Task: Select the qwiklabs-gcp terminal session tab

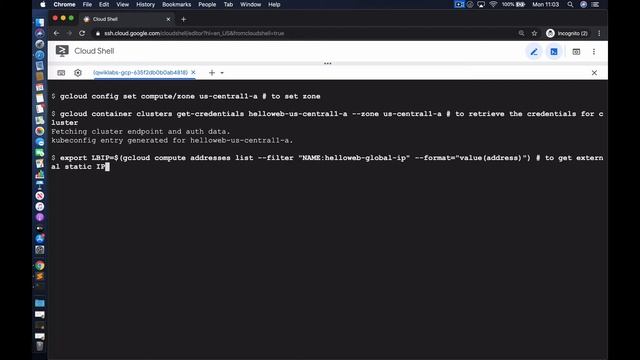Action: (140, 72)
